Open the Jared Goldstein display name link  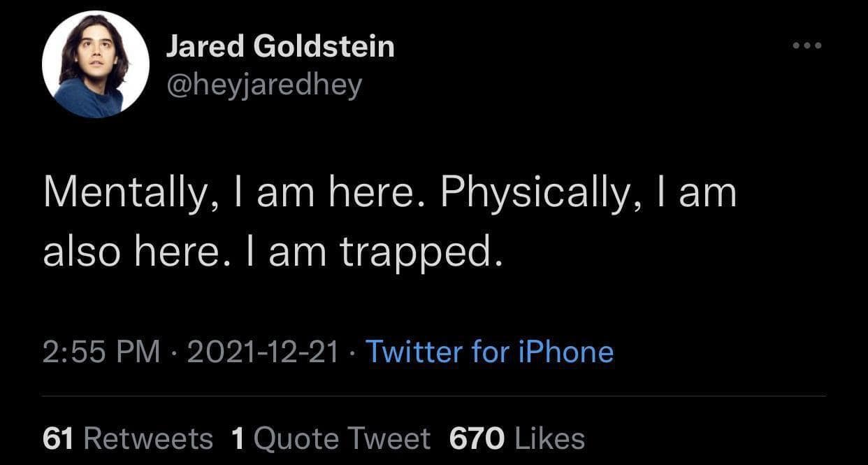click(280, 47)
